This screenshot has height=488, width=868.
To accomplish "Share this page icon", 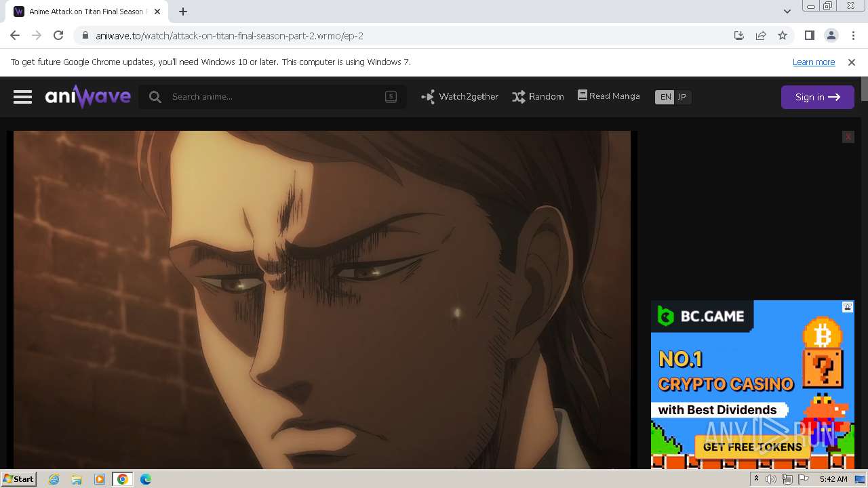I will coord(761,35).
